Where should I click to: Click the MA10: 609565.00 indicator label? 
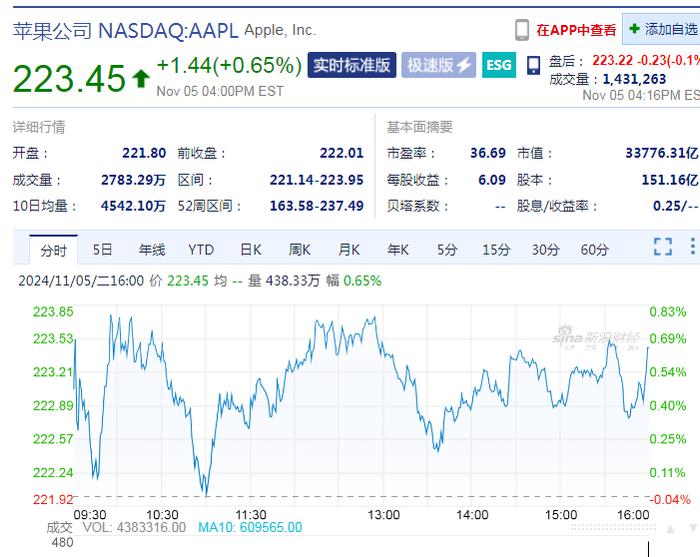[x=250, y=527]
